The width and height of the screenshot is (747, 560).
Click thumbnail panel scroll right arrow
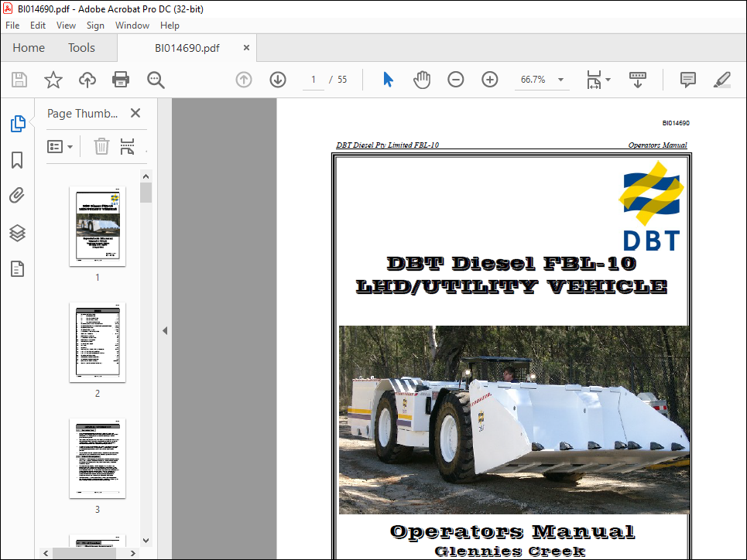click(133, 553)
